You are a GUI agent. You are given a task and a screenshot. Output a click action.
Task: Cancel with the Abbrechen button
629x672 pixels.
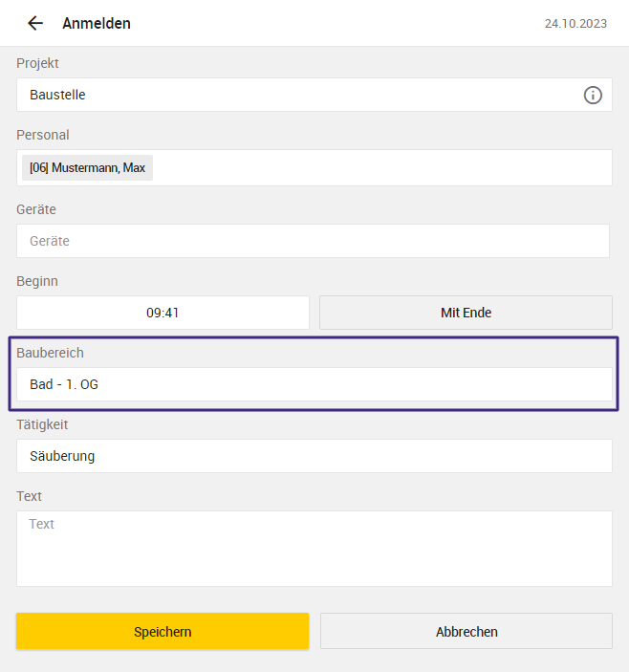[x=466, y=631]
